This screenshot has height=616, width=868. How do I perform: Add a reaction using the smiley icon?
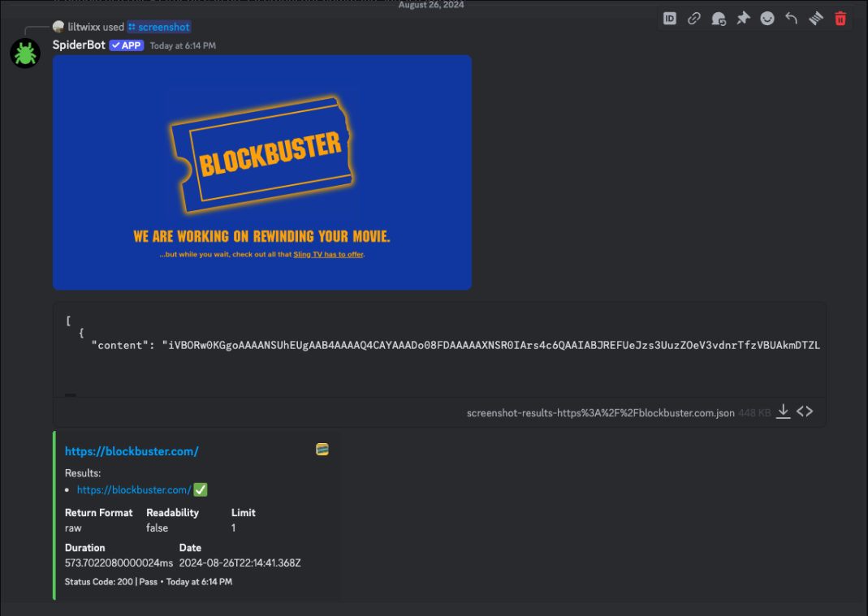point(767,18)
